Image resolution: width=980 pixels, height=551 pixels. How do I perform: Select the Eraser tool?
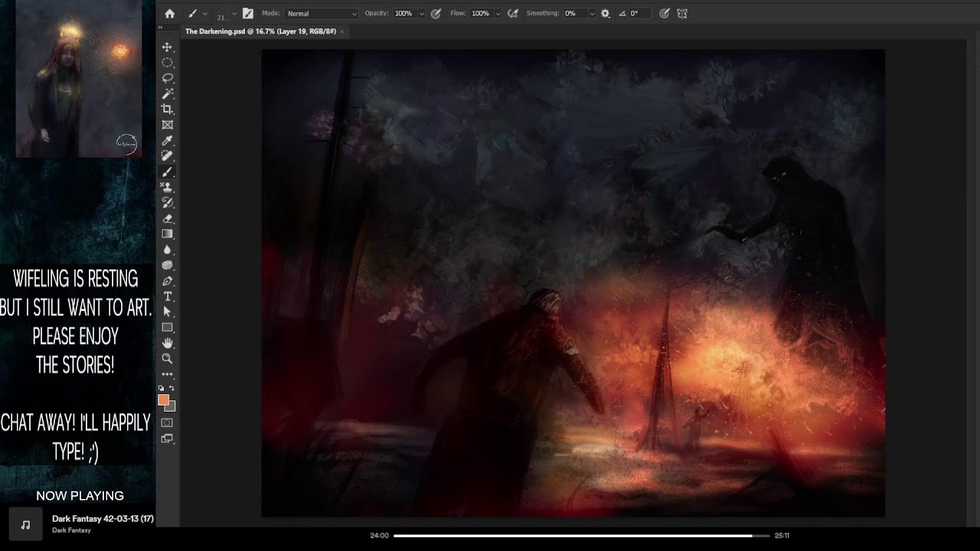tap(167, 219)
